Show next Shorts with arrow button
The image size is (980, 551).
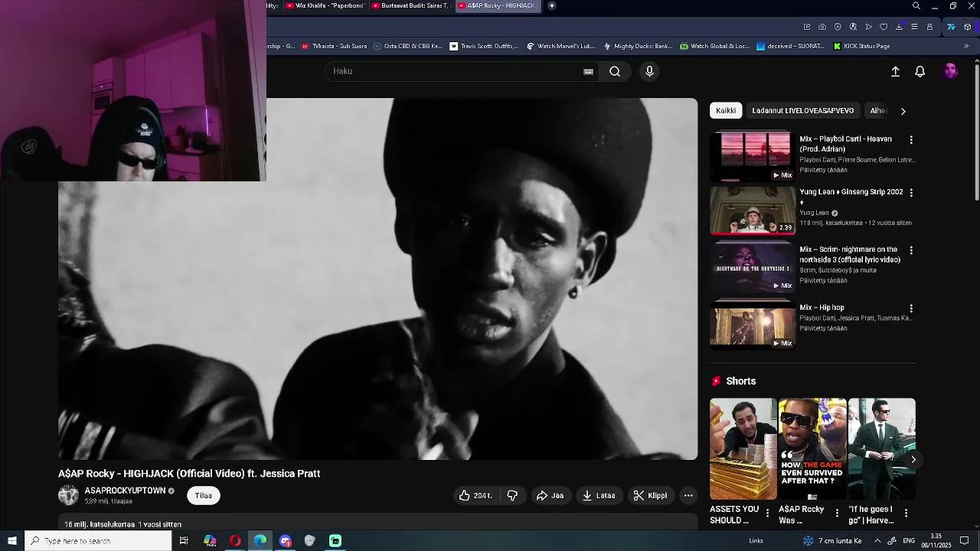click(x=913, y=459)
